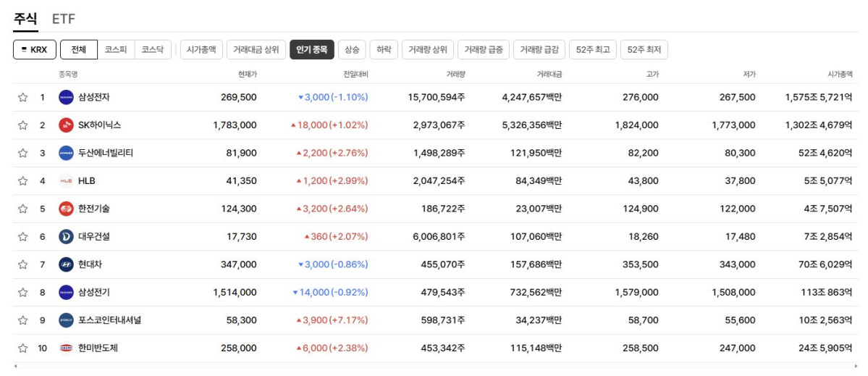Screen dimensions: 868x376
Task: Click the 대우건설 logo icon
Action: click(x=66, y=237)
